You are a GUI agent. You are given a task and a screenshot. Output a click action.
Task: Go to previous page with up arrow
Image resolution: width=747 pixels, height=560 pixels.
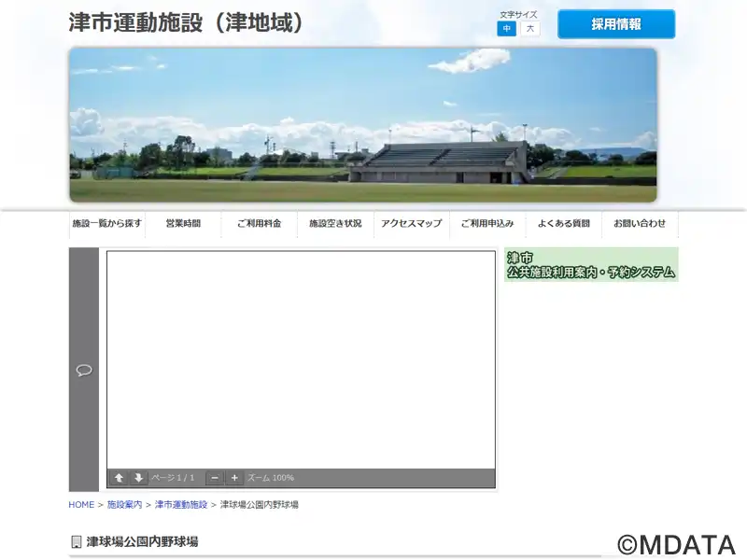[x=119, y=478]
